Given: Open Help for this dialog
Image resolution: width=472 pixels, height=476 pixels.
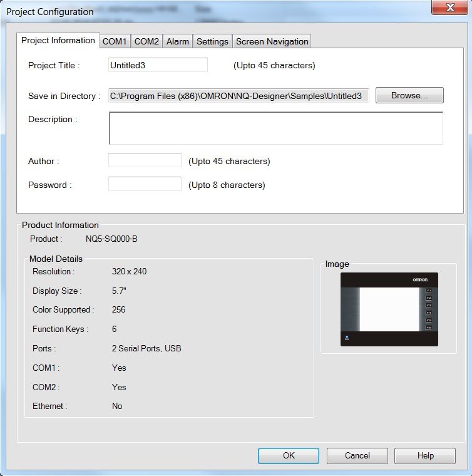Looking at the screenshot, I should pyautogui.click(x=425, y=456).
